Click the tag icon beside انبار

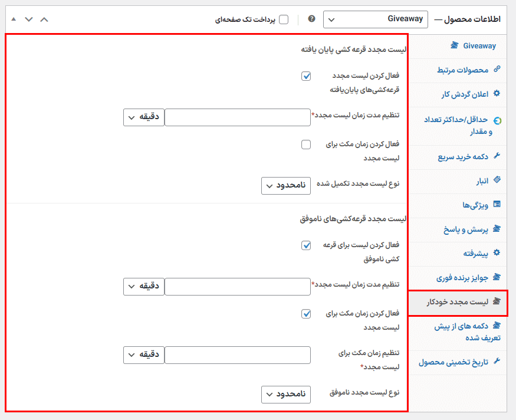click(497, 181)
